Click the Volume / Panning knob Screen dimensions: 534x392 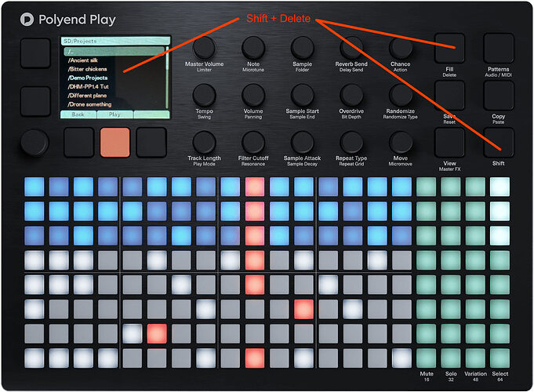pos(253,96)
